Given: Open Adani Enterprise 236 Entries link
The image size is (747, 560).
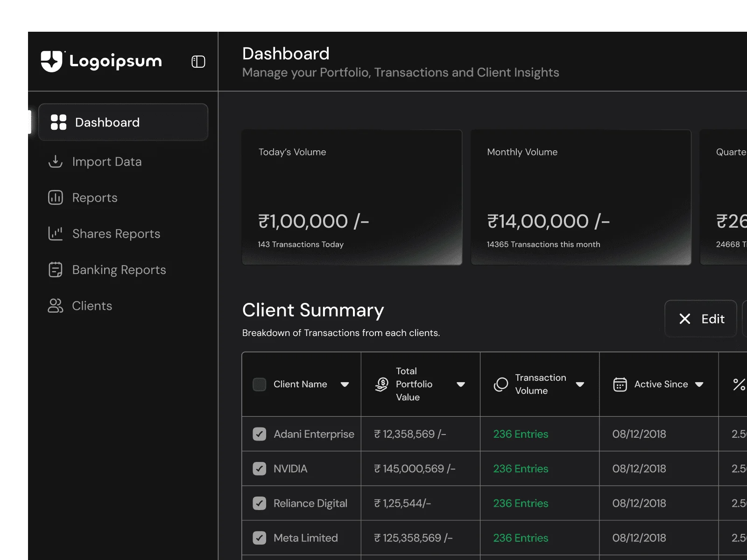Looking at the screenshot, I should (x=521, y=434).
